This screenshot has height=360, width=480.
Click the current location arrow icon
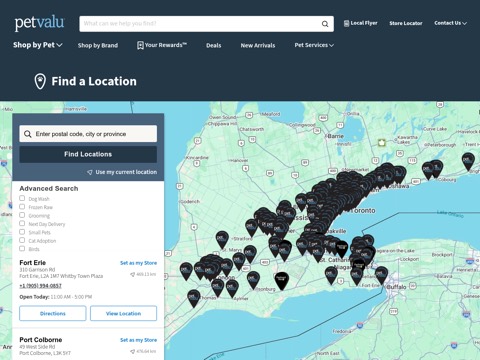pos(90,172)
